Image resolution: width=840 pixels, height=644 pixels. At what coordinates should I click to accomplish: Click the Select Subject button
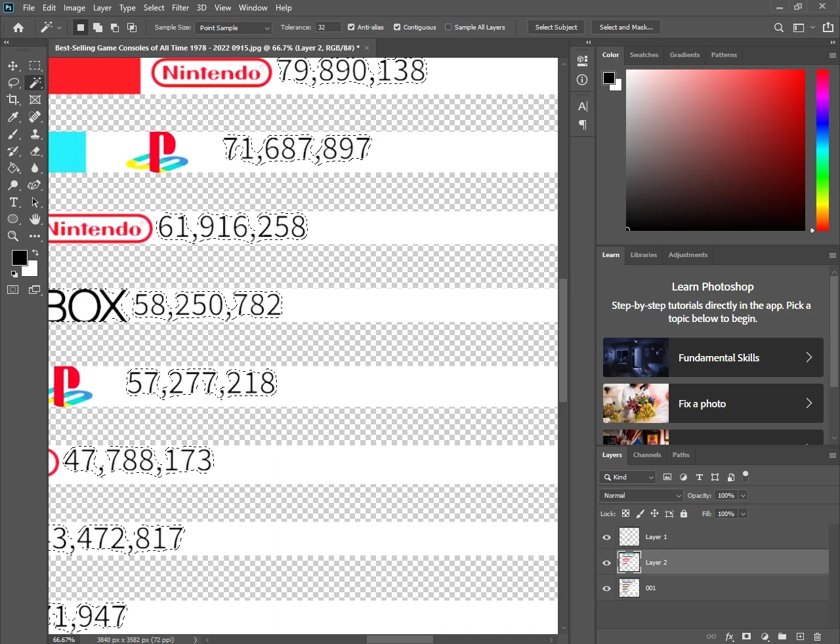pos(556,28)
